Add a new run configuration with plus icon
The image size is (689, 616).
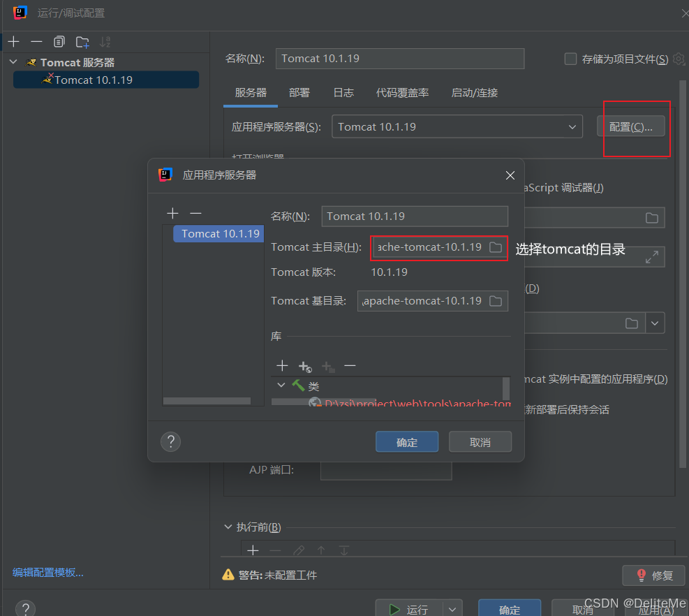14,42
